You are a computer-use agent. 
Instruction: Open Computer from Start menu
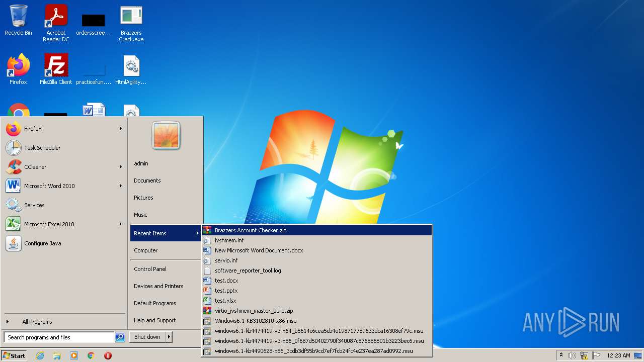(x=146, y=250)
